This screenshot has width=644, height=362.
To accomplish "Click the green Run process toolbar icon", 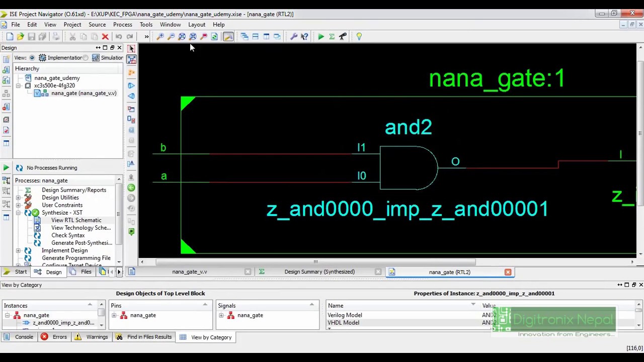I will (x=321, y=36).
